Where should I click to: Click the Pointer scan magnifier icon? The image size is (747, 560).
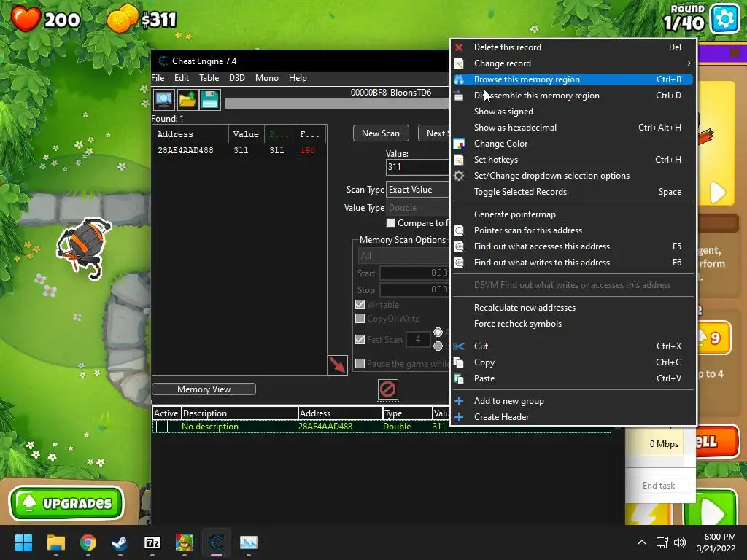coord(459,230)
